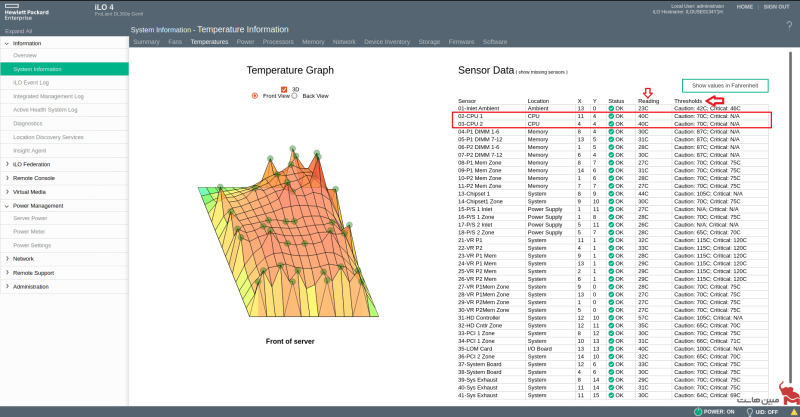Click the Hewlett Packard Enterprise logo

point(27,12)
